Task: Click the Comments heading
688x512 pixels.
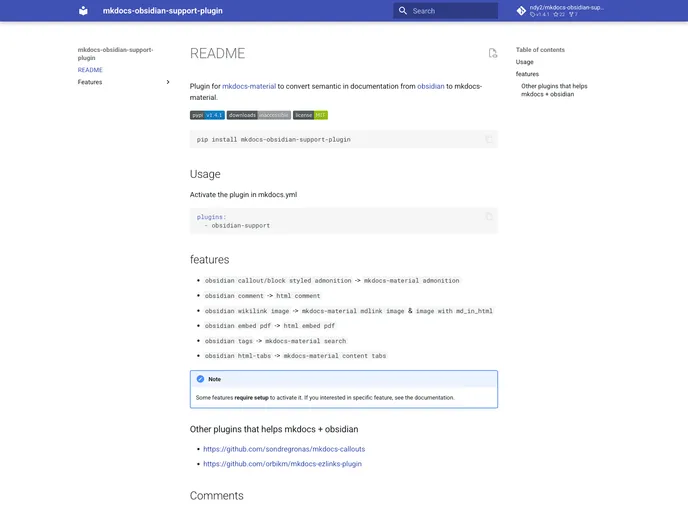Action: point(216,496)
